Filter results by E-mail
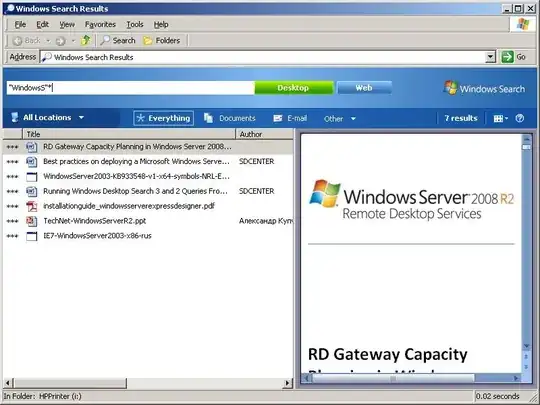This screenshot has width=540, height=405. pyautogui.click(x=290, y=118)
